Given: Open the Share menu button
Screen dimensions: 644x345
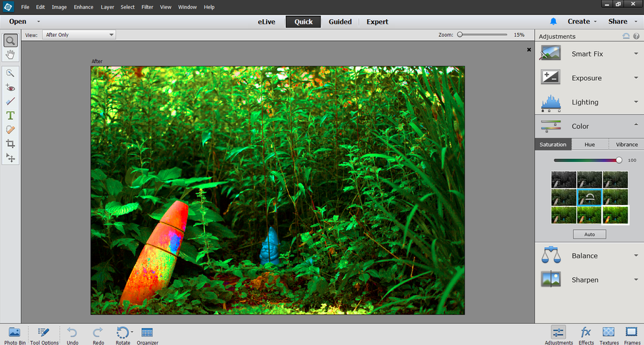Looking at the screenshot, I should coord(622,22).
